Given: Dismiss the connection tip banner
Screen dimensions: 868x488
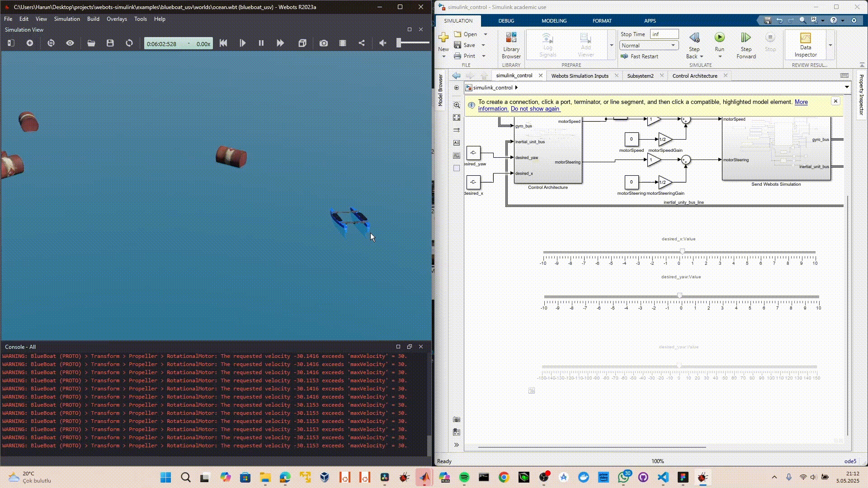Looking at the screenshot, I should pos(835,101).
